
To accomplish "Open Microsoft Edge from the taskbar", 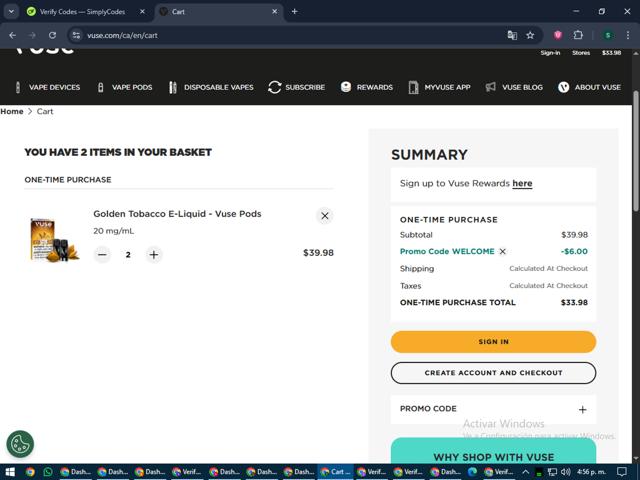I will point(473,472).
